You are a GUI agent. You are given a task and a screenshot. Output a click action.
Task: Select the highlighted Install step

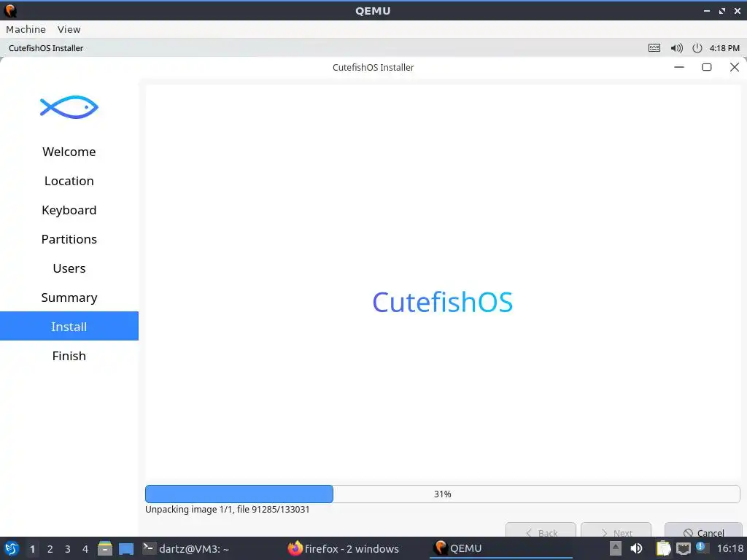pos(69,326)
